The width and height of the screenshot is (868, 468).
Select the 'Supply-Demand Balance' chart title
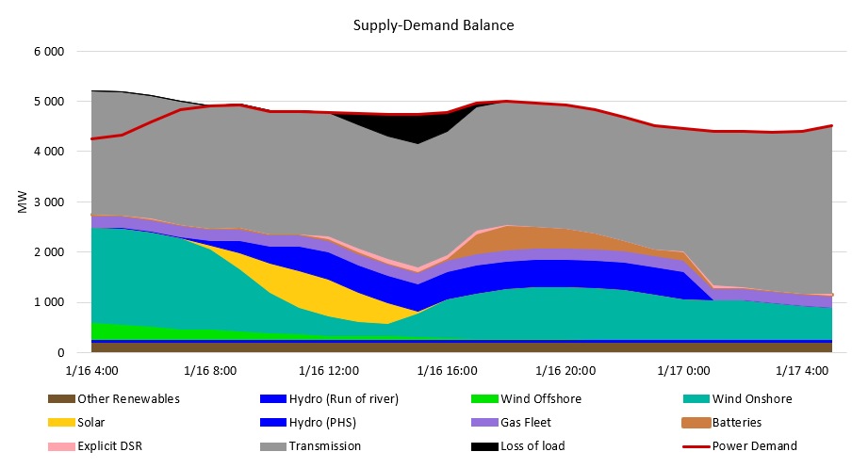click(x=434, y=25)
